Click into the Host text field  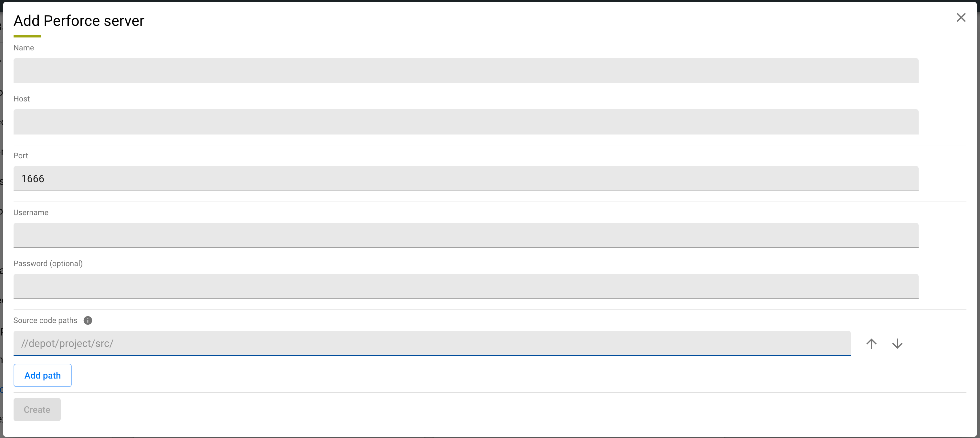pos(466,121)
